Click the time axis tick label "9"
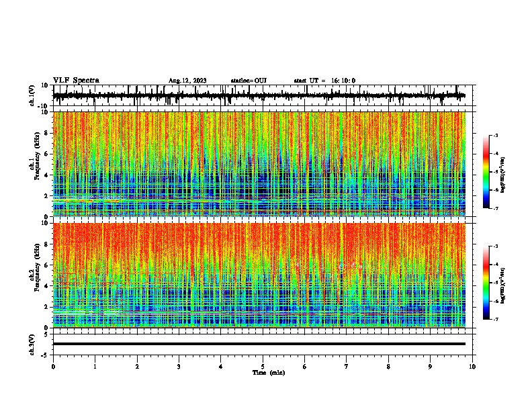Viewport: 532px width, 411px height. [430, 367]
